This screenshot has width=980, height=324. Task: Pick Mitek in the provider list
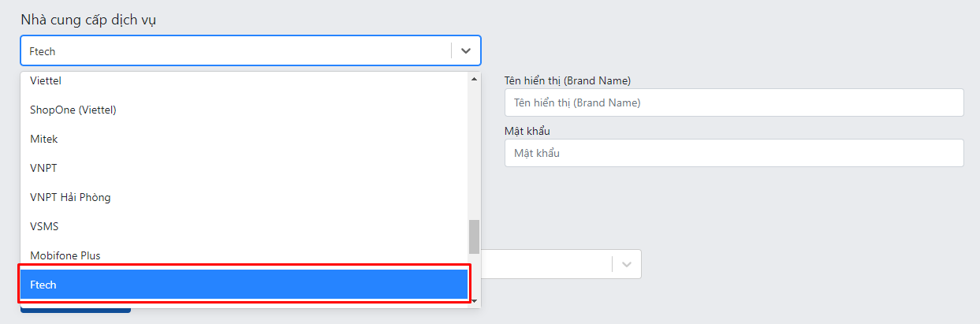click(244, 139)
